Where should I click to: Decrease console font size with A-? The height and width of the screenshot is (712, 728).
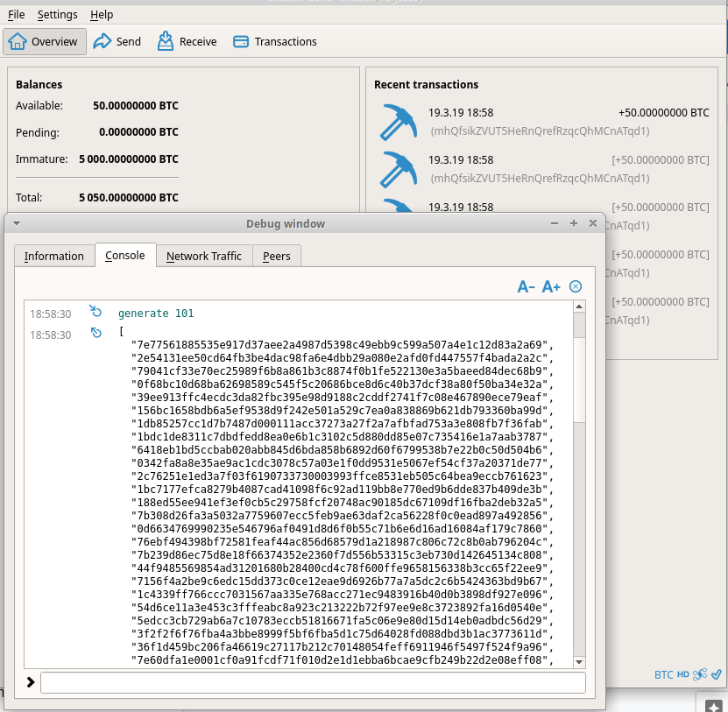526,287
